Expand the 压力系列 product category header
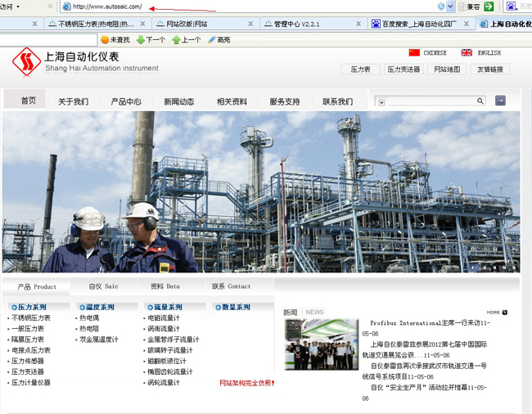532x414 pixels. pos(31,307)
